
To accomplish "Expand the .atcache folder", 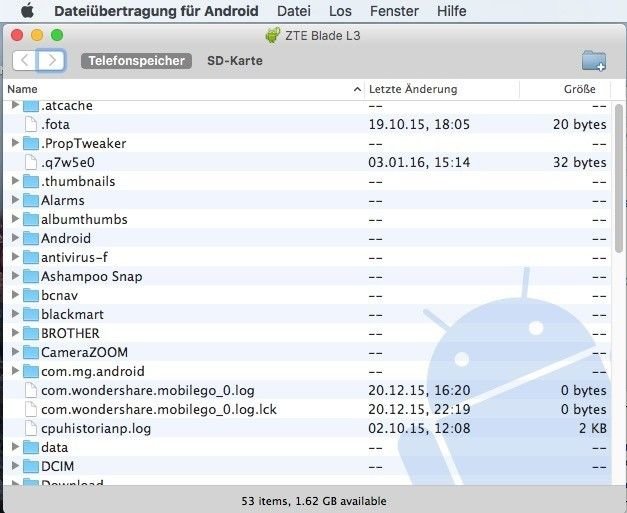I will tap(15, 105).
